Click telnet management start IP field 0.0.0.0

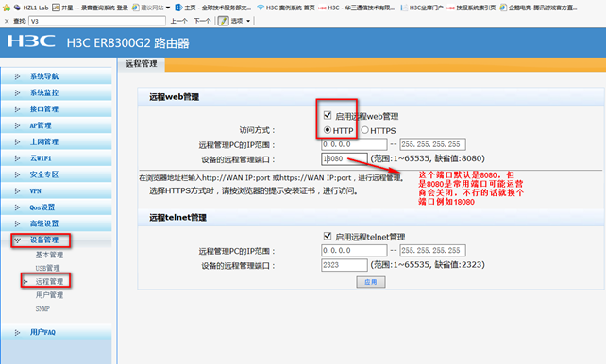(354, 250)
